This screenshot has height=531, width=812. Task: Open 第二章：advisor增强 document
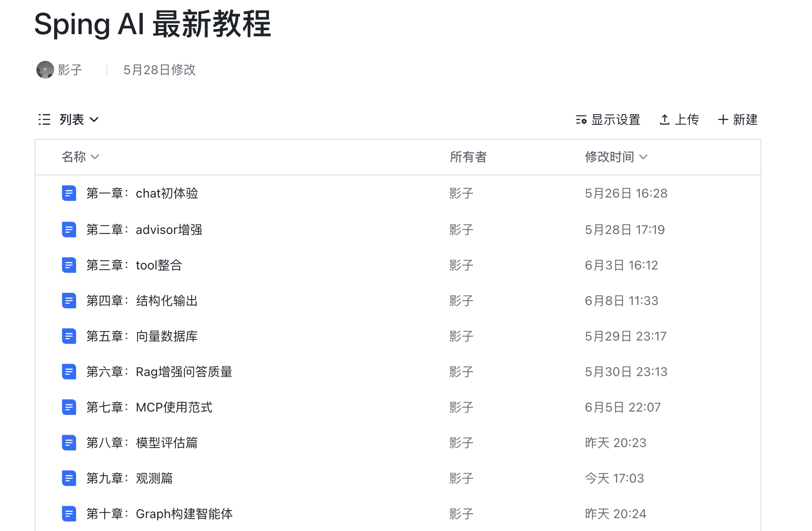[69, 230]
